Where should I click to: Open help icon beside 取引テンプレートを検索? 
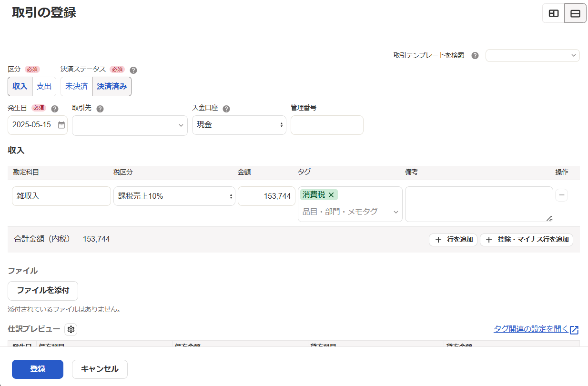[x=475, y=55]
